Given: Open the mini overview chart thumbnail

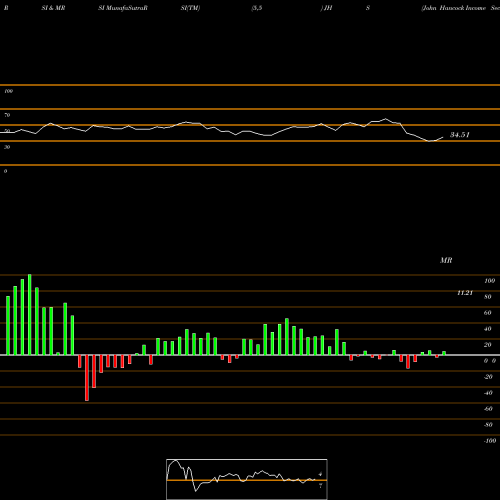Looking at the screenshot, I should click(x=247, y=479).
